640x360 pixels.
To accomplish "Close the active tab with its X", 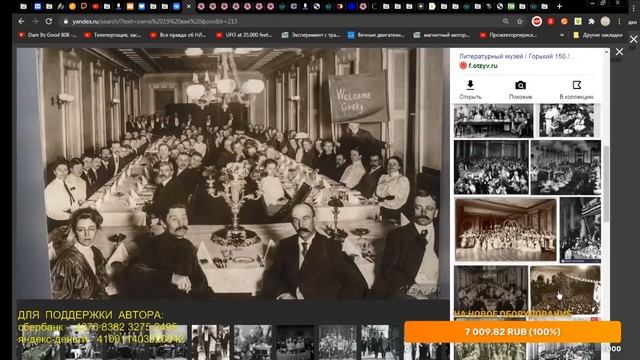I will pos(189,7).
